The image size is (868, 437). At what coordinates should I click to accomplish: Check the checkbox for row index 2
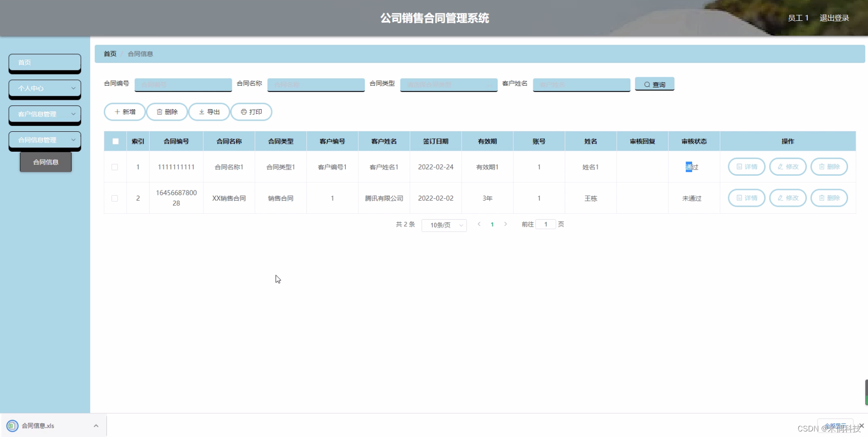pyautogui.click(x=115, y=198)
